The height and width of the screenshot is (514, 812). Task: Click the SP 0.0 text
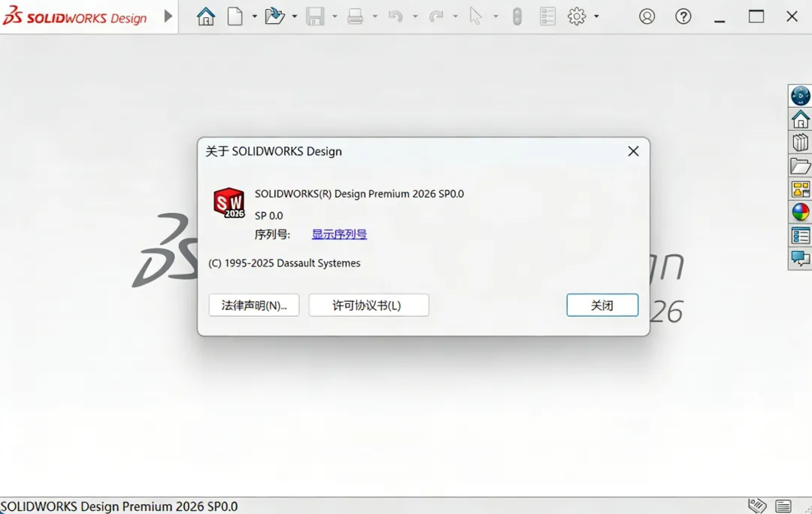pyautogui.click(x=268, y=215)
